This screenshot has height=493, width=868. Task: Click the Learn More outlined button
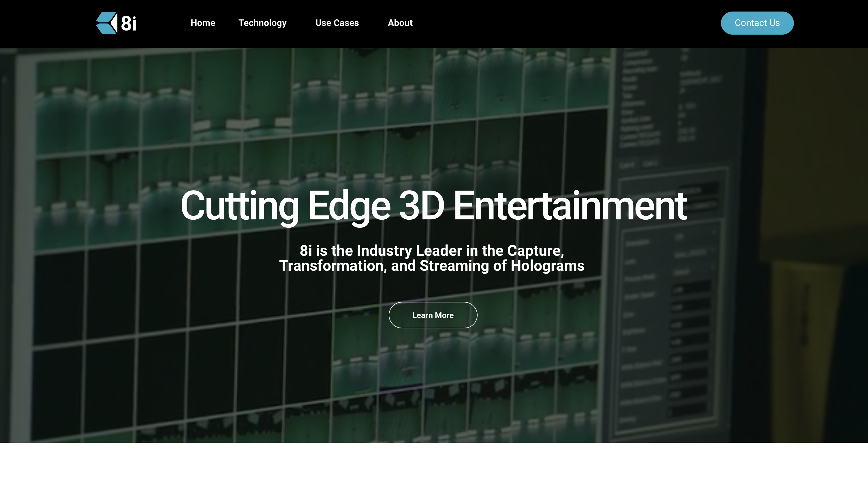click(433, 315)
